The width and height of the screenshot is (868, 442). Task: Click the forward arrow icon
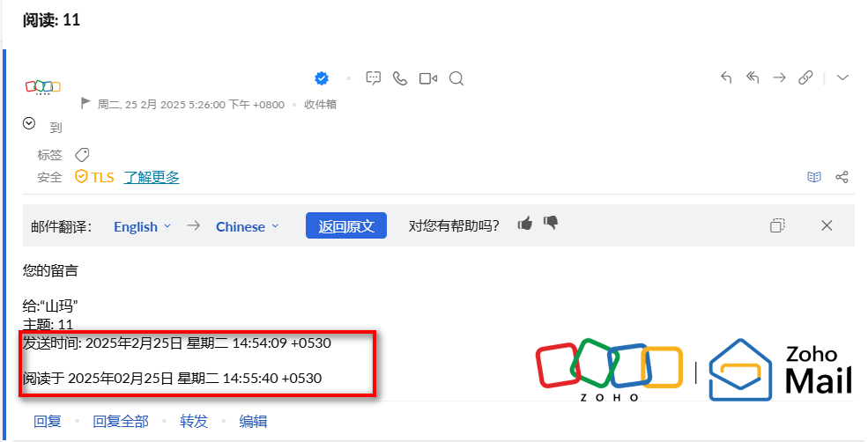tap(779, 77)
